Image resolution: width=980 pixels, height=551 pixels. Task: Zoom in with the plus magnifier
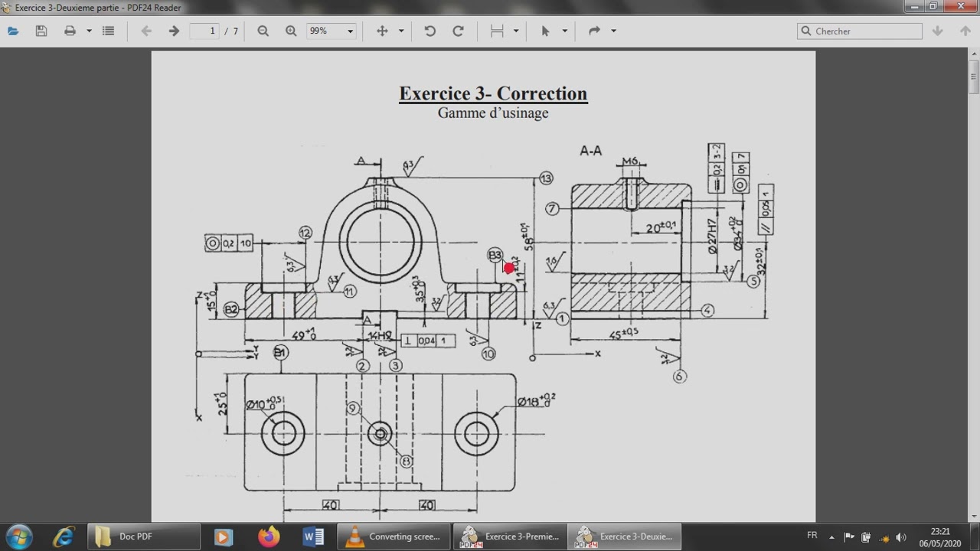[x=291, y=31]
